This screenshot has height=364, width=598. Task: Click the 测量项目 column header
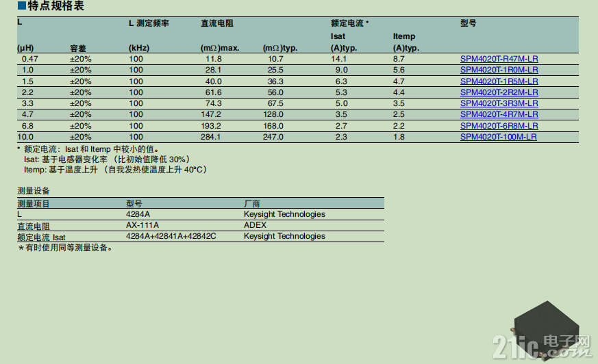[x=34, y=204]
